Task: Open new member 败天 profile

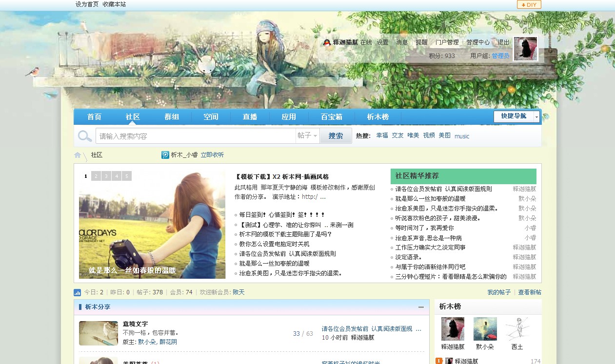Action: click(x=238, y=292)
